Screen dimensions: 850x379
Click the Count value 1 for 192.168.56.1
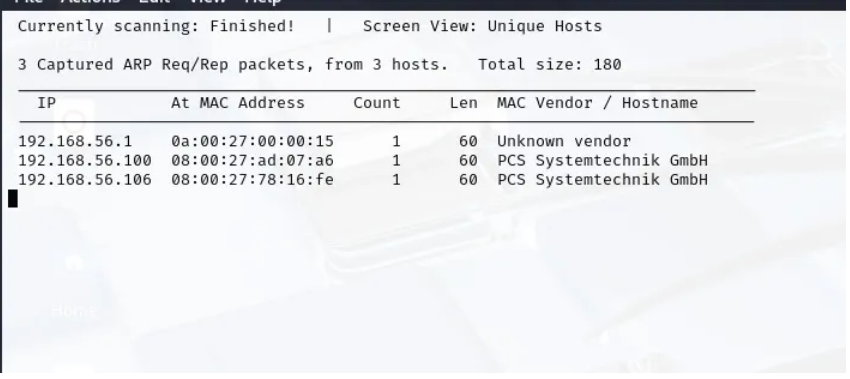pos(396,142)
